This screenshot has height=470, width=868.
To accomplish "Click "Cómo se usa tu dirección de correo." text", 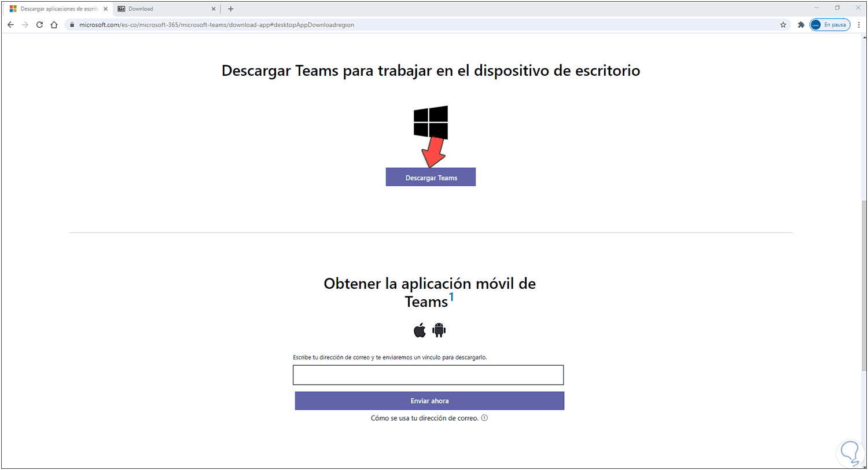I will tap(425, 418).
